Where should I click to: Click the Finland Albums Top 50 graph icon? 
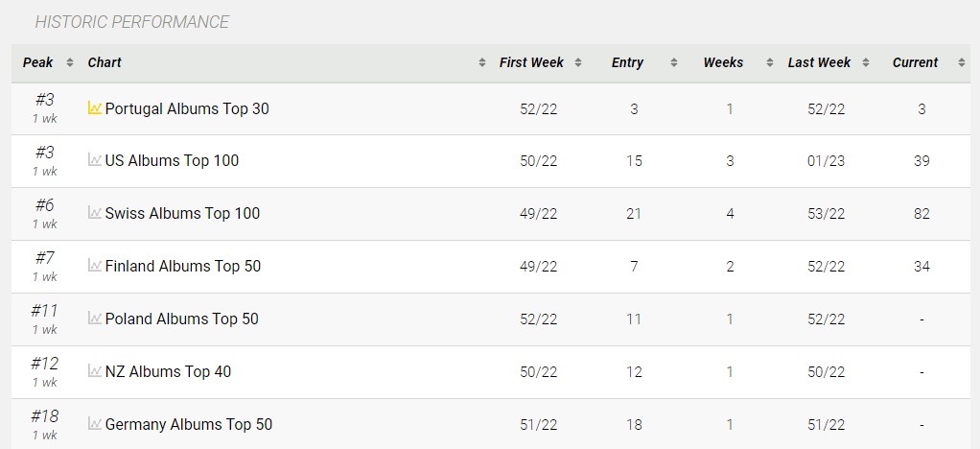[94, 265]
